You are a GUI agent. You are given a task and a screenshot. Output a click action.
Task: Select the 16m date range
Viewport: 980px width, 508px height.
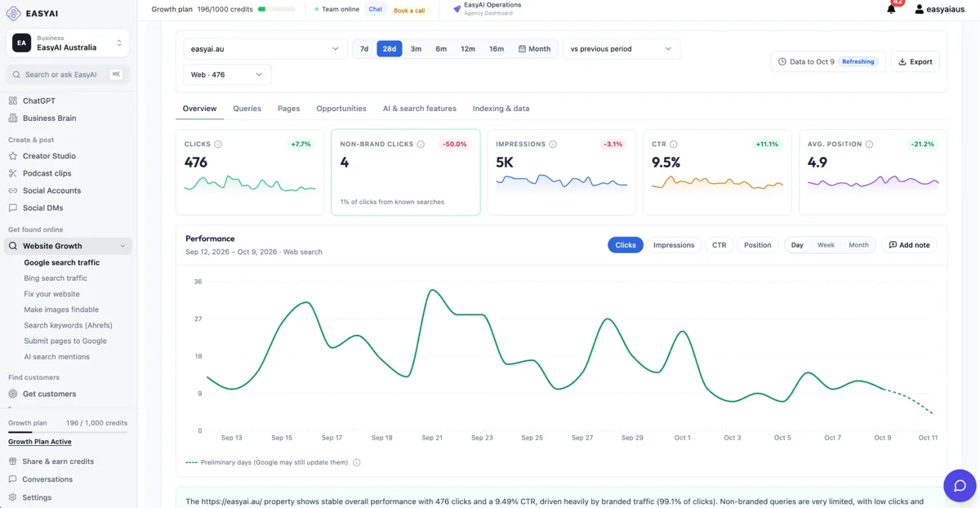[497, 49]
